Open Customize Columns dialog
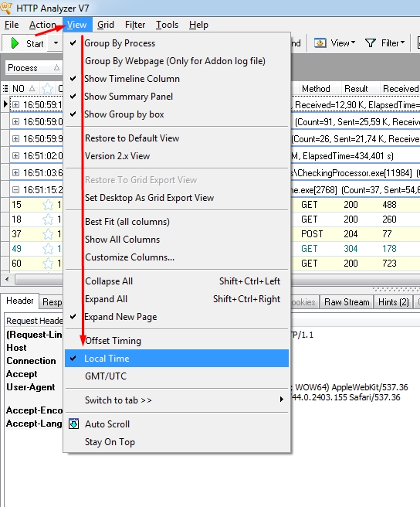This screenshot has height=507, width=420. 177,257
